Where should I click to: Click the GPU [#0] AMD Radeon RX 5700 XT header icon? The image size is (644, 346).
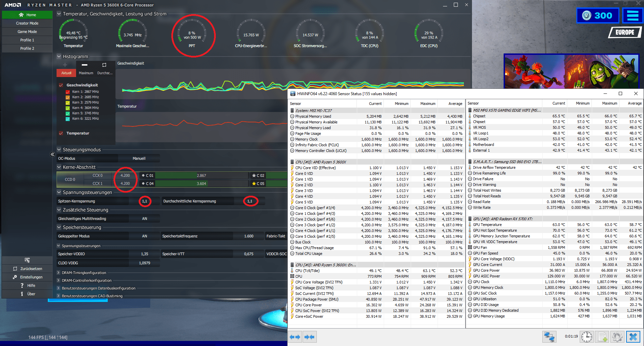point(470,219)
